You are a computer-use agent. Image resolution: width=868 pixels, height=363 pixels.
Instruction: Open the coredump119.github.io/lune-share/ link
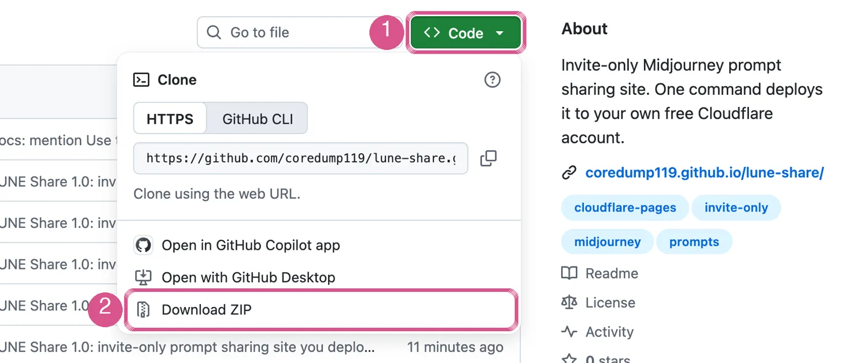704,173
